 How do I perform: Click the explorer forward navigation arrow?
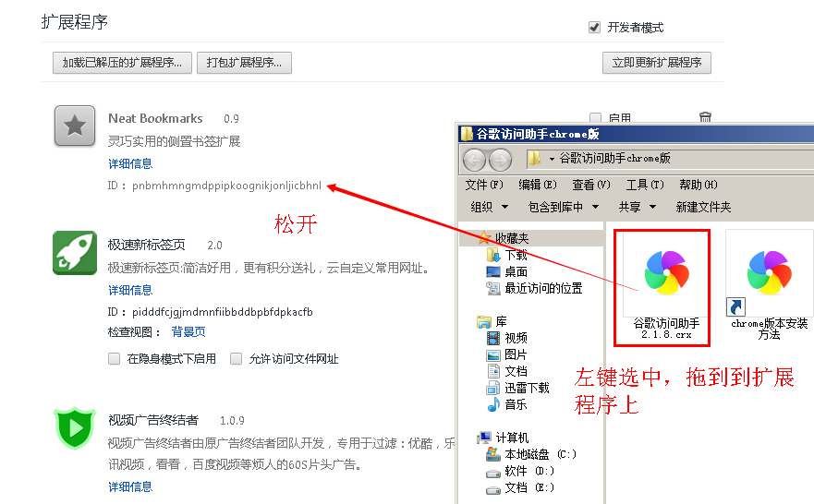[500, 159]
